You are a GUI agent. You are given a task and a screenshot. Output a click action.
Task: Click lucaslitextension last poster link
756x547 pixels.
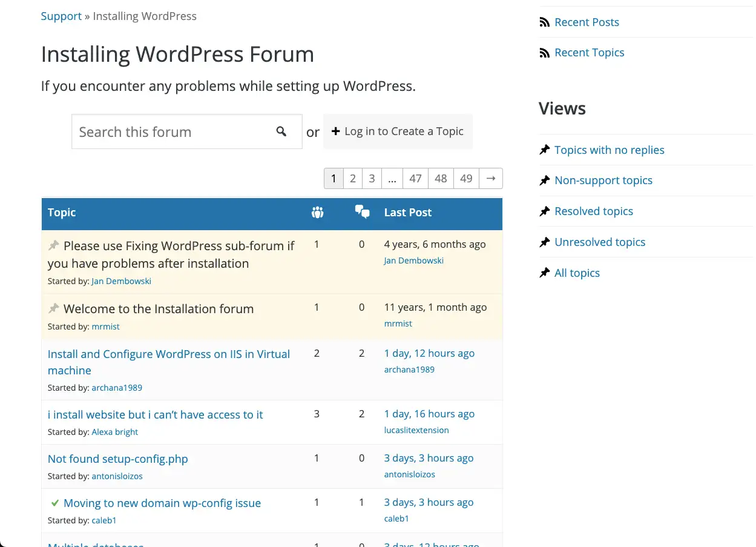click(x=416, y=430)
